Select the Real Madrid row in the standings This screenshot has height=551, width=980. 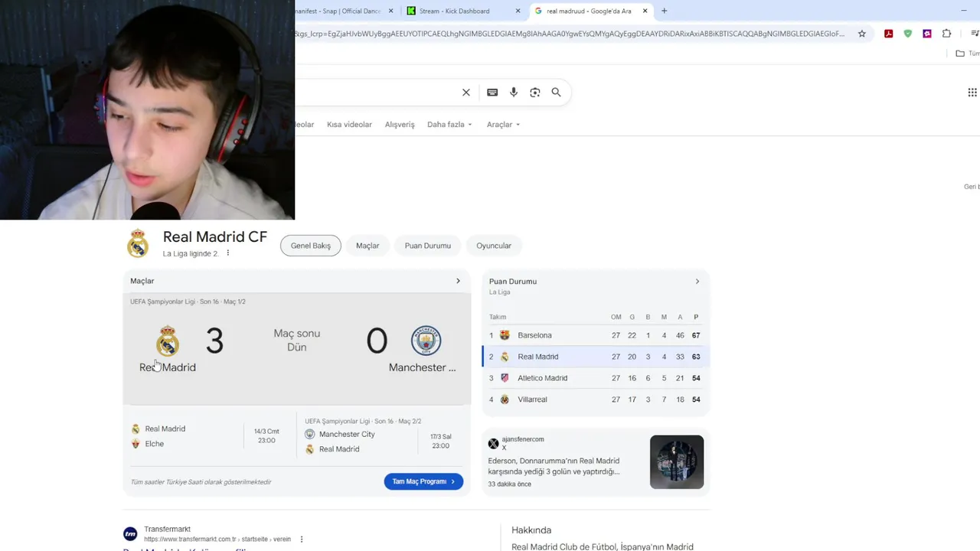pos(595,357)
